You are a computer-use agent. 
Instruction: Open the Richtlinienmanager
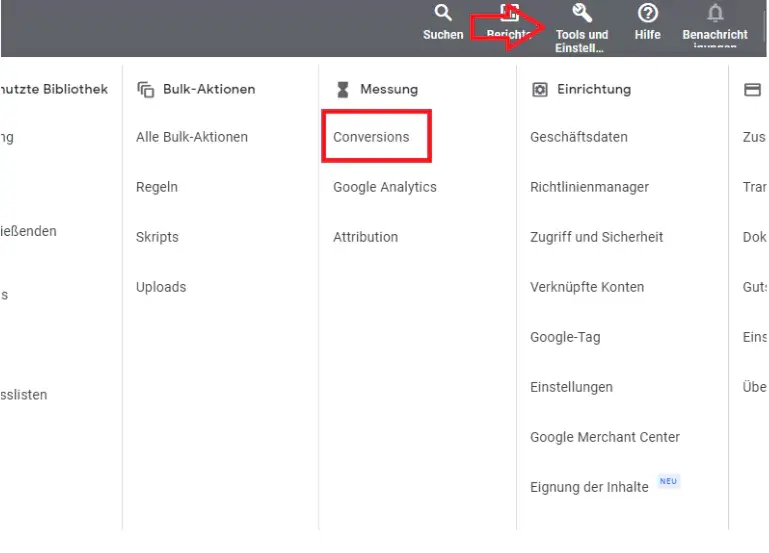click(589, 187)
